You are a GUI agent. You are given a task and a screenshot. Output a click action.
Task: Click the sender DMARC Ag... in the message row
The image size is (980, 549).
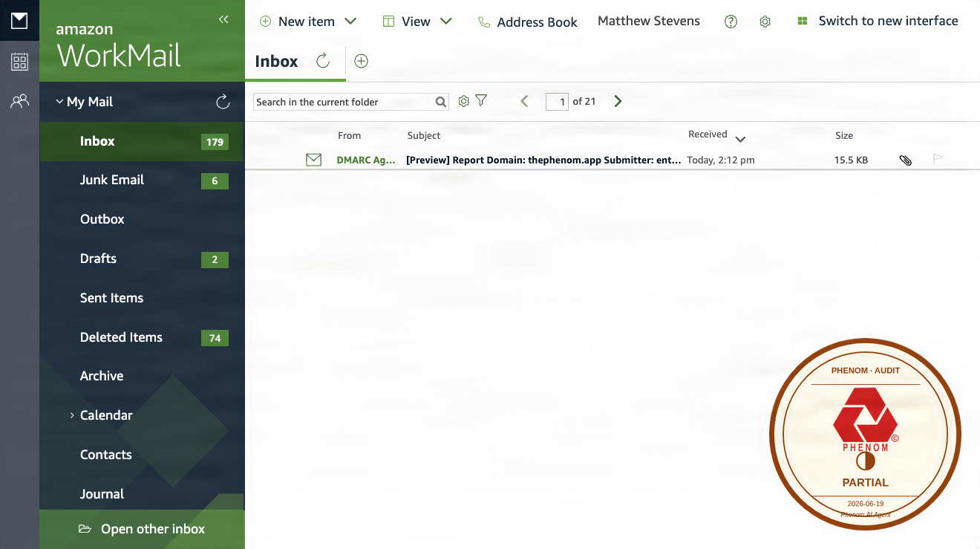[x=366, y=160]
